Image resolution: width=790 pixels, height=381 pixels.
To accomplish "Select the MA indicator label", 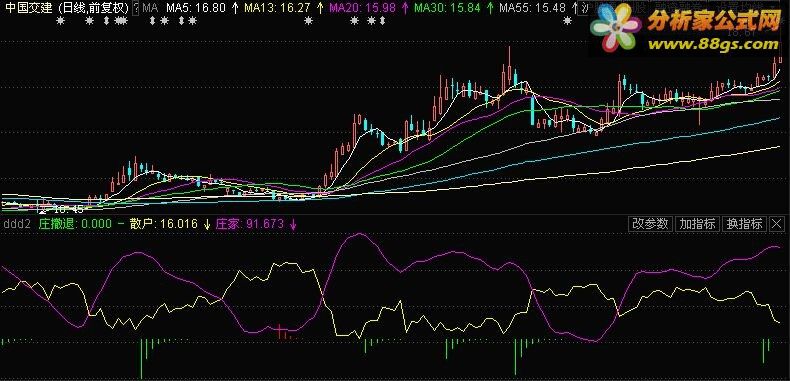I will (150, 8).
